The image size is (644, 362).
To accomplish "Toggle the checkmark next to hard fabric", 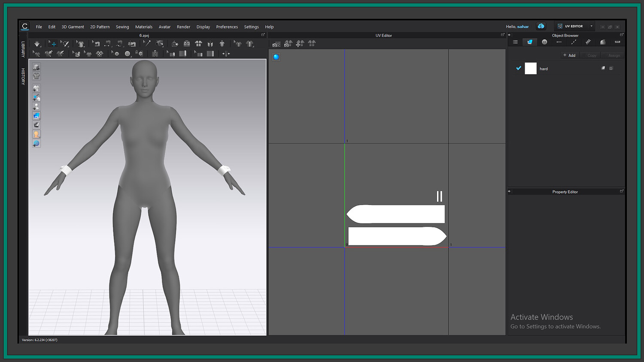I will tap(519, 68).
